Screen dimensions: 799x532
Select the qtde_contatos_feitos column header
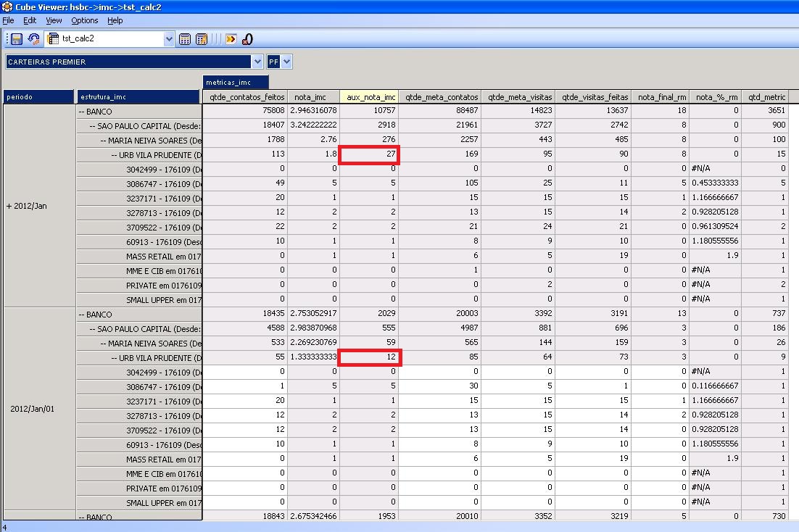[x=245, y=97]
